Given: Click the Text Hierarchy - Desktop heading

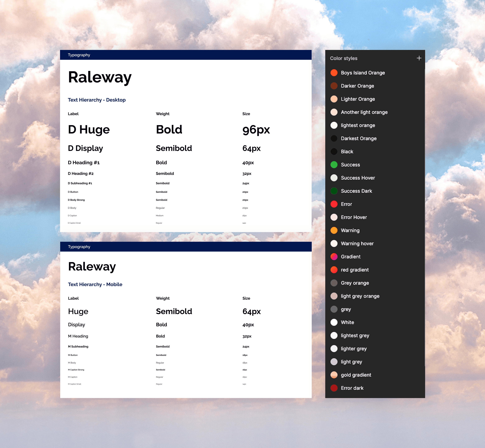Looking at the screenshot, I should click(97, 100).
